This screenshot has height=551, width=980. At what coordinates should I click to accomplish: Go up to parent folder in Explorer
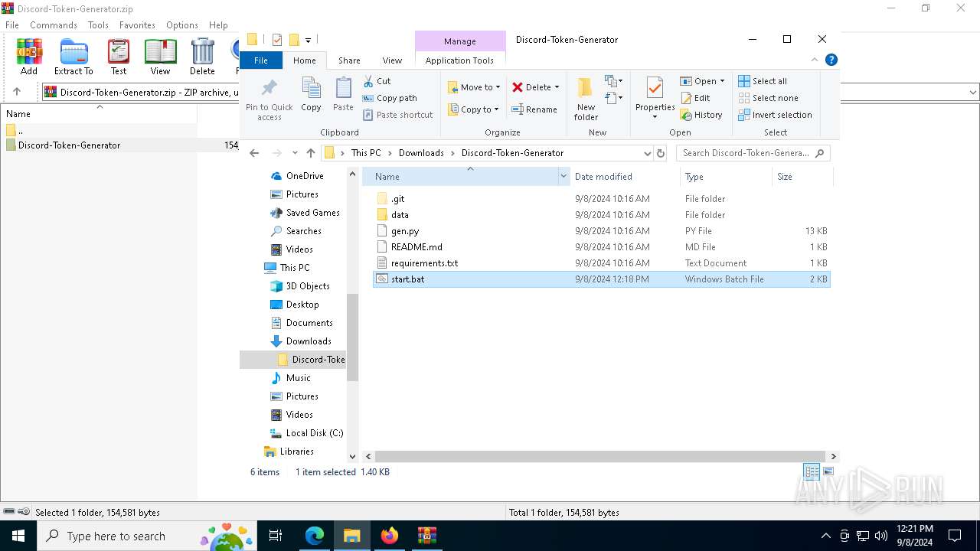(x=310, y=153)
